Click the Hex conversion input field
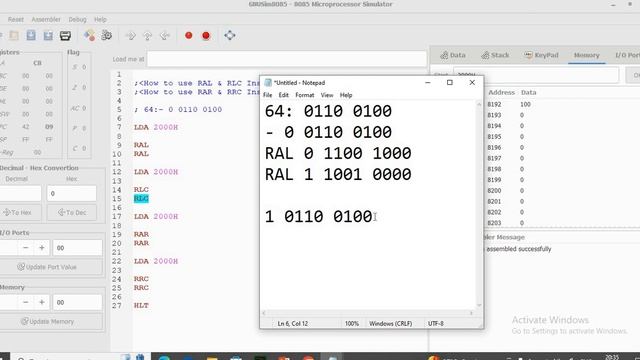640x360 pixels. pos(71,193)
